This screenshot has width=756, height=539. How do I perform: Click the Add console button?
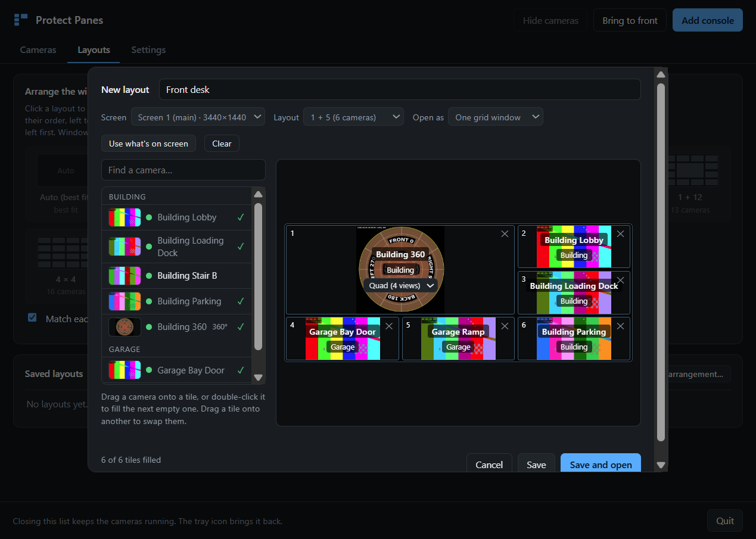[x=708, y=20]
